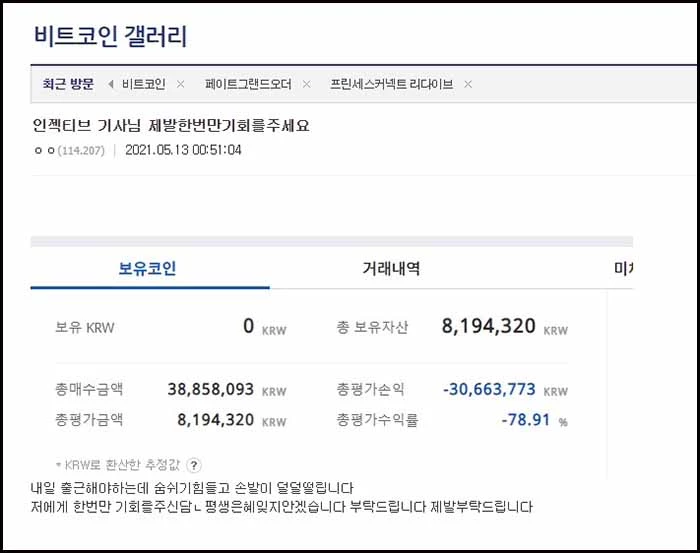Click the line starting 내일 출근해야하는데

point(192,488)
